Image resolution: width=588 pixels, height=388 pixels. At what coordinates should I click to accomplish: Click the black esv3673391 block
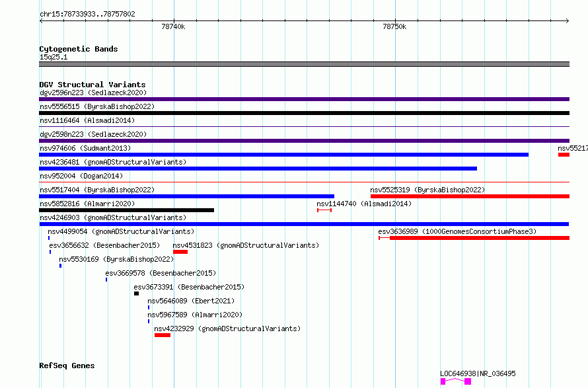137,293
